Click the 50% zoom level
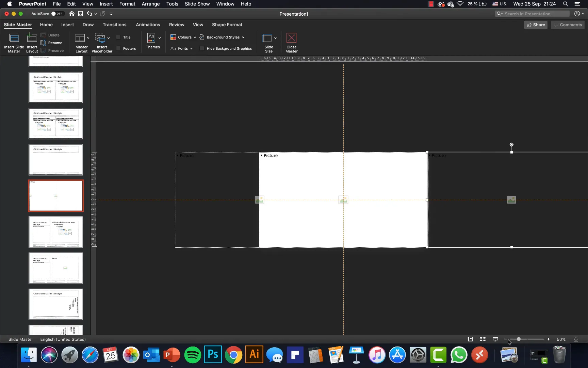Viewport: 588px width, 368px height. point(561,339)
